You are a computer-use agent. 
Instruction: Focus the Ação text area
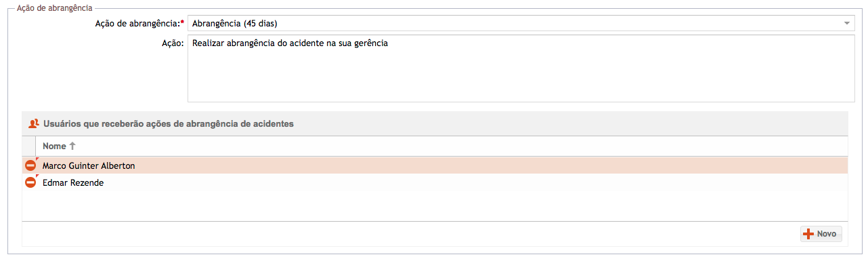coord(521,68)
